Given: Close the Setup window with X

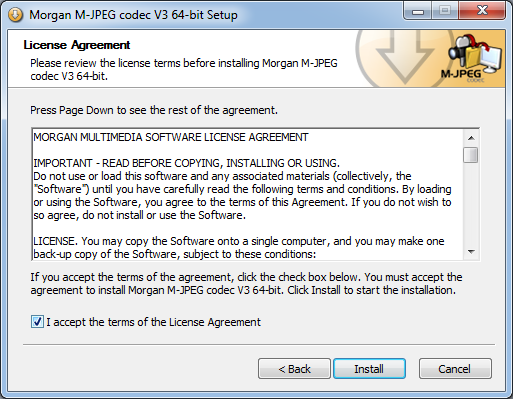Looking at the screenshot, I should click(x=482, y=12).
